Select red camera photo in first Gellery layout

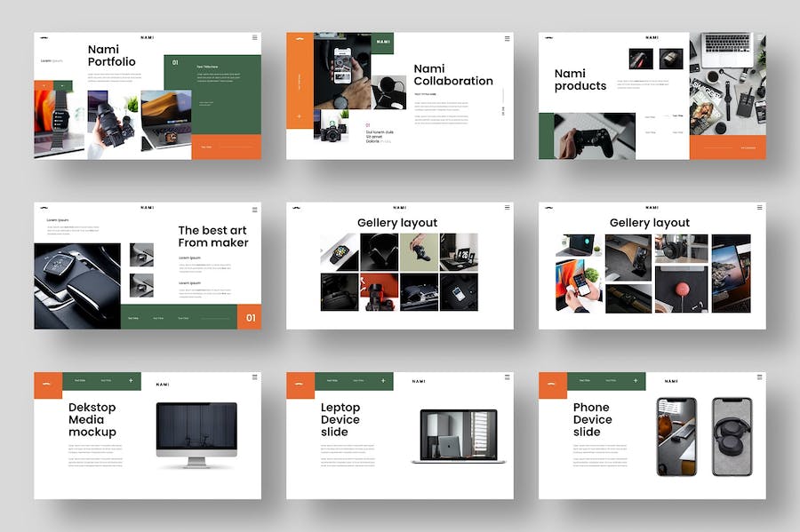click(380, 291)
